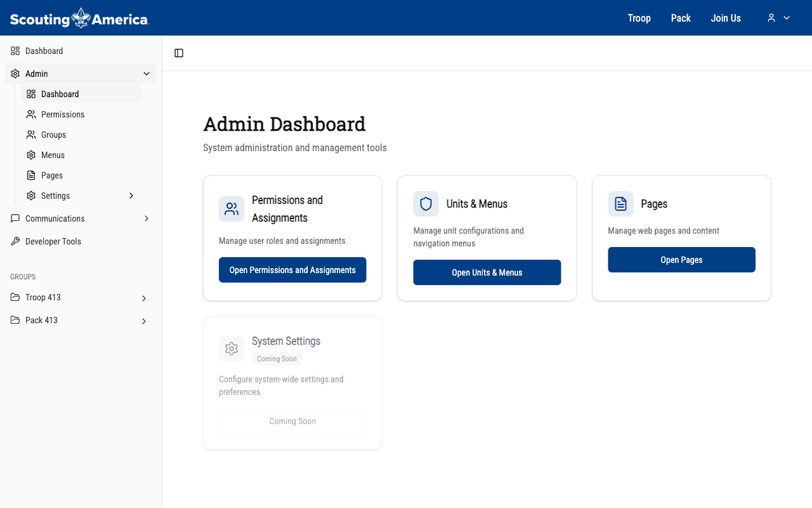
Task: Open the Troop link in top navigation
Action: pos(639,18)
